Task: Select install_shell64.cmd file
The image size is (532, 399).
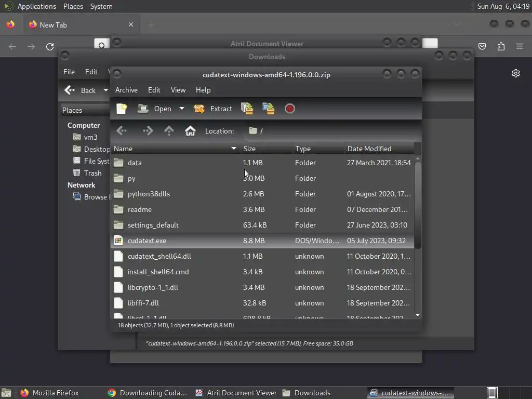Action: pos(262,272)
